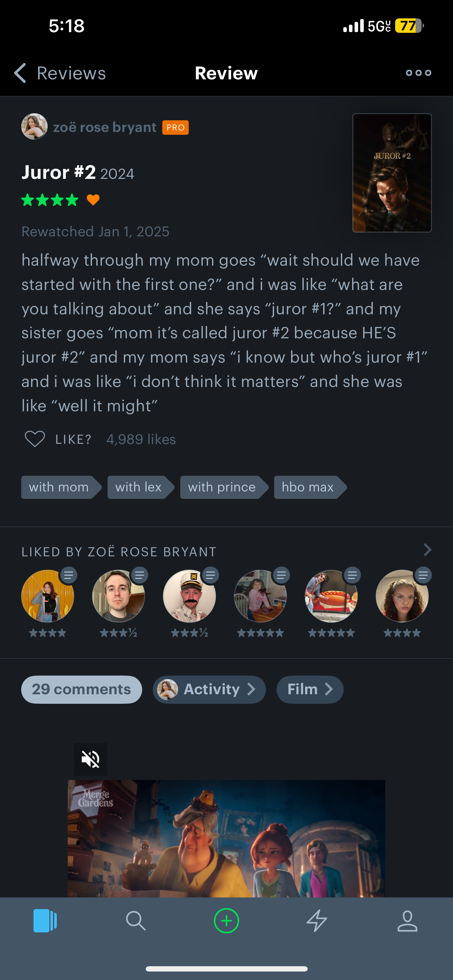Tap the green plus add button
Viewport: 453px width, 980px height.
point(226,921)
